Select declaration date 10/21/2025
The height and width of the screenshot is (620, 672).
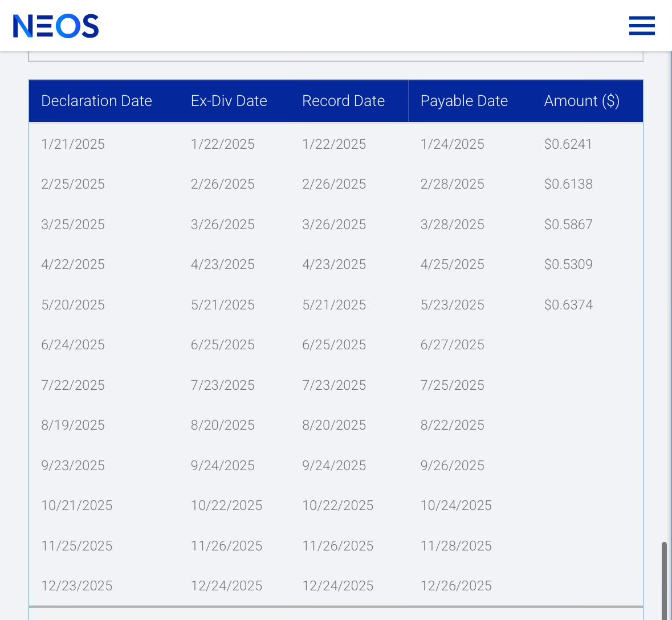pos(77,505)
